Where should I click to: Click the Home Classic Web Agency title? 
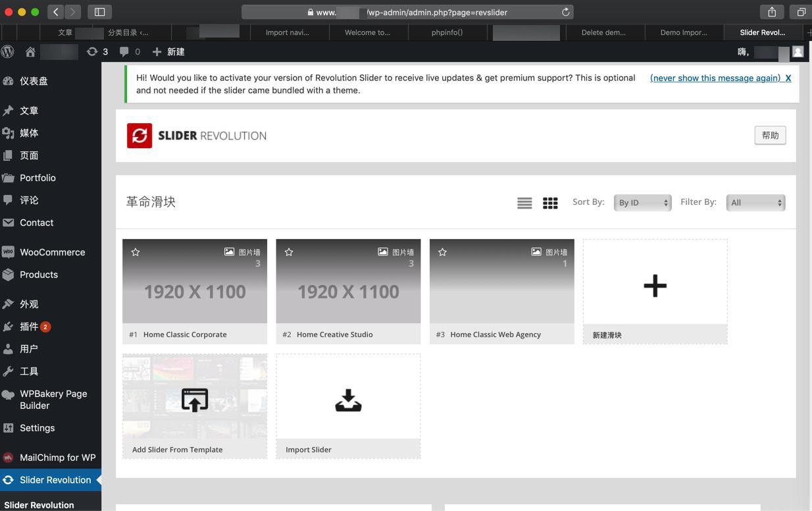(x=495, y=335)
